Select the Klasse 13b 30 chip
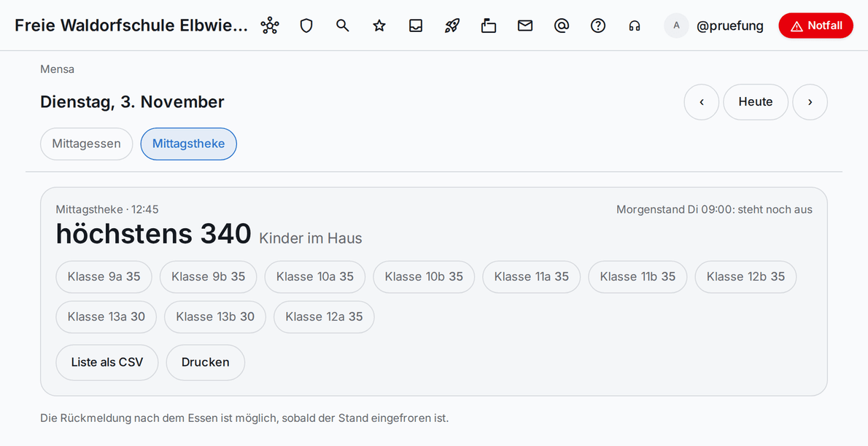This screenshot has height=446, width=868. (215, 317)
